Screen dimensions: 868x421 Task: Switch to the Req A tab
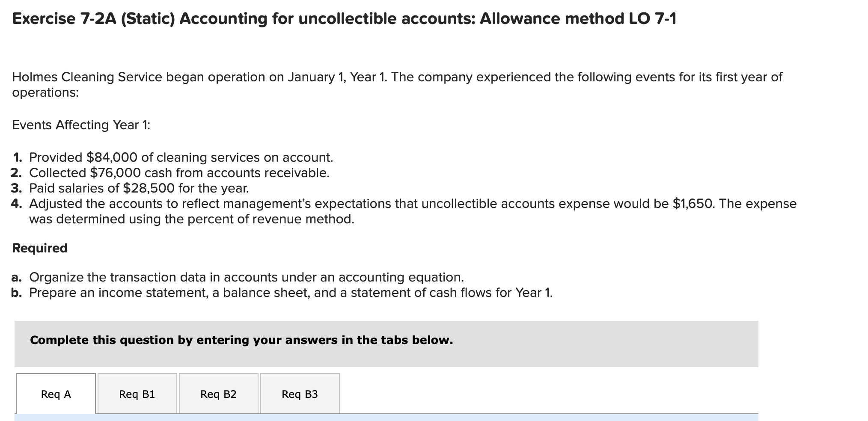pyautogui.click(x=55, y=394)
